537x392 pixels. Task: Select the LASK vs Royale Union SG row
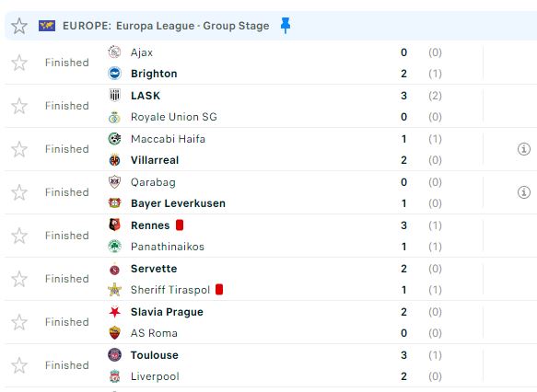pos(271,106)
